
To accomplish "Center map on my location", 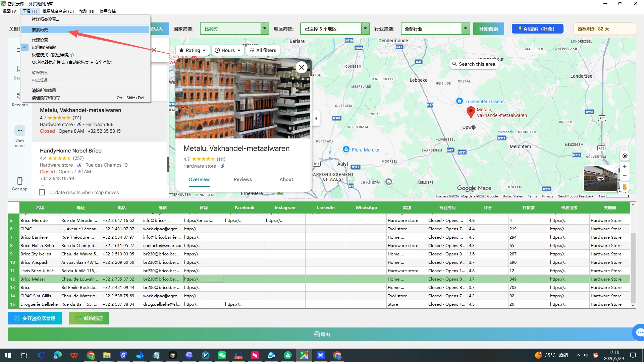I will pyautogui.click(x=625, y=156).
